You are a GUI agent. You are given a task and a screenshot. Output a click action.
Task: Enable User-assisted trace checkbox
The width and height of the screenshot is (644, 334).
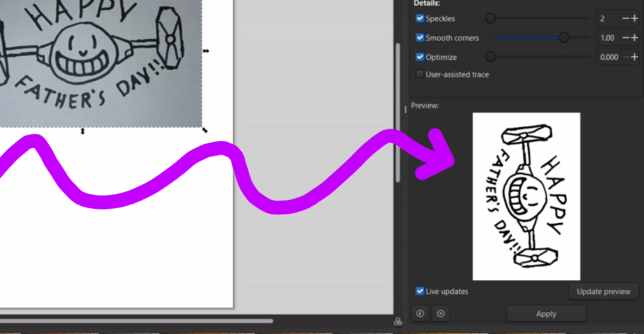(x=420, y=74)
